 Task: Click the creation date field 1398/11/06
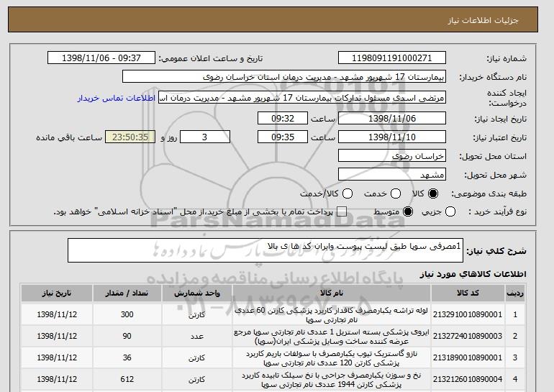[x=392, y=118]
